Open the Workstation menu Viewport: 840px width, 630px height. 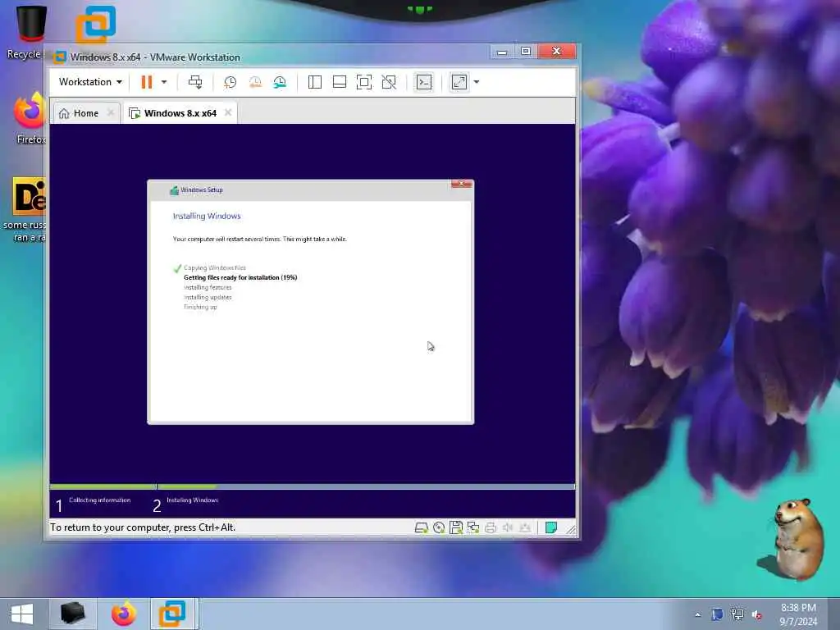90,82
